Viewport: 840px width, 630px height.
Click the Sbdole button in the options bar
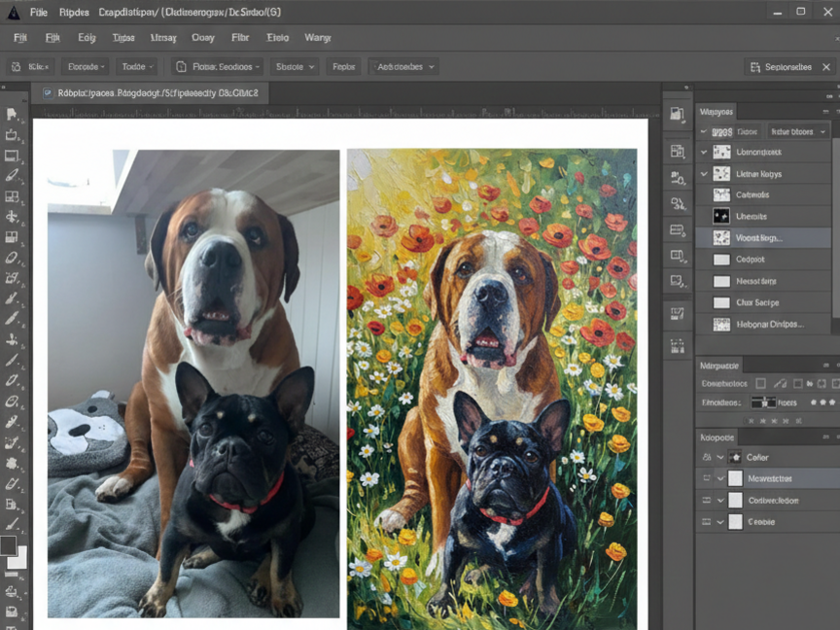(x=295, y=67)
